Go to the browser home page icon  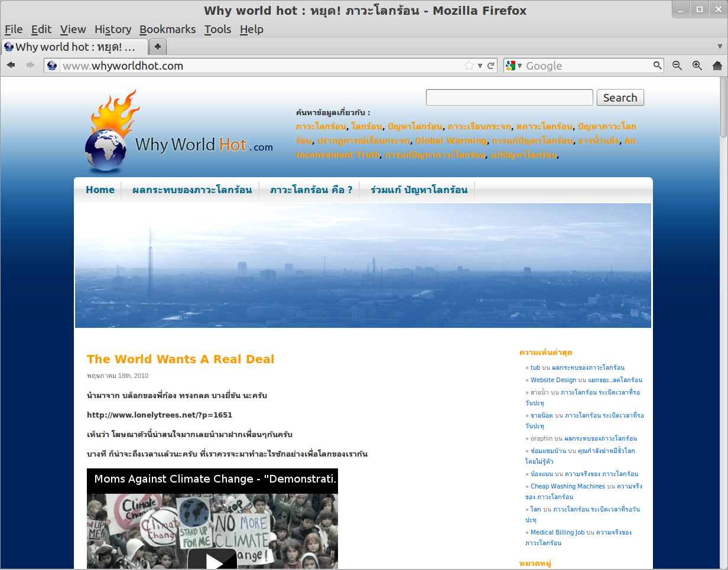pyautogui.click(x=717, y=66)
